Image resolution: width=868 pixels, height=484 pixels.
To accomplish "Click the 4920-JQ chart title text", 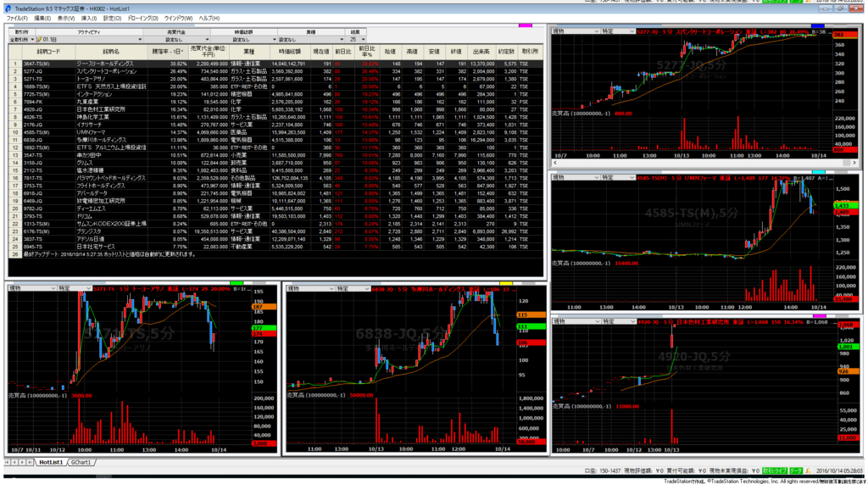I will coord(736,322).
